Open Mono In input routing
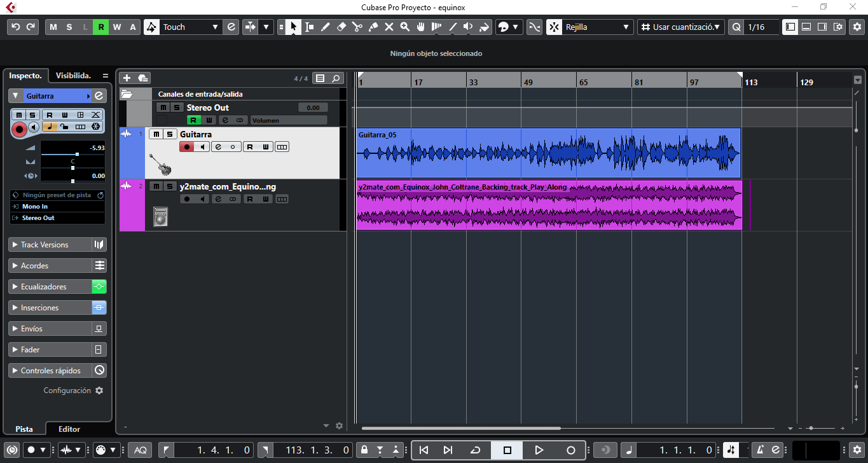The width and height of the screenshot is (868, 463). 57,207
